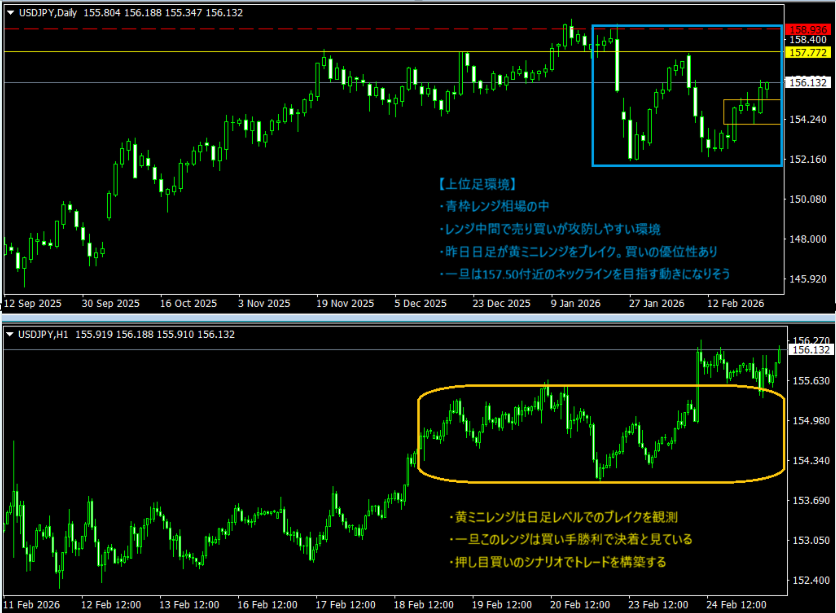
Task: Click the 20 Feb 12:00 time label
Action: pos(580,605)
